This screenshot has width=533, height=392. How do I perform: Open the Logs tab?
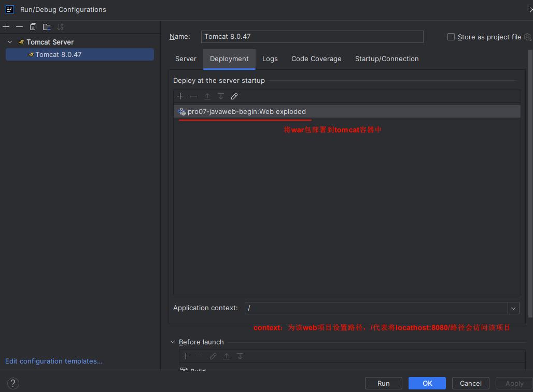point(270,59)
